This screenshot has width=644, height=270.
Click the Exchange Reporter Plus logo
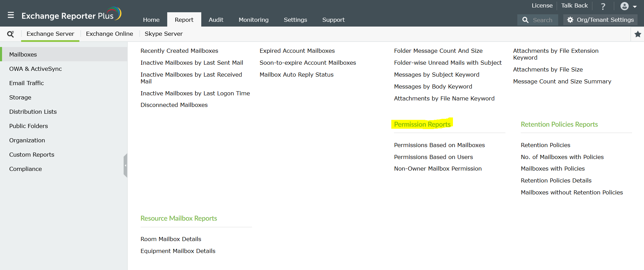click(72, 15)
